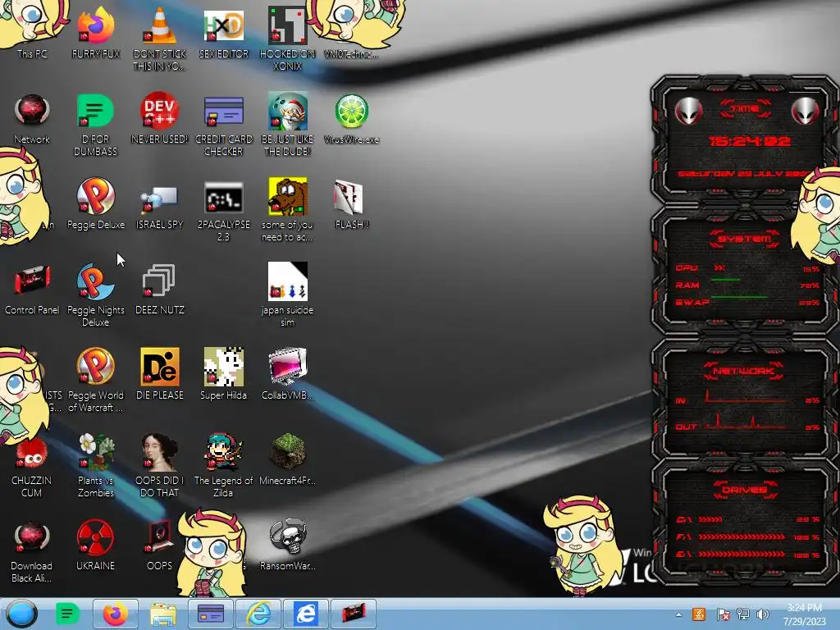Open blue Internet Explorer taskbar button

pyautogui.click(x=306, y=614)
